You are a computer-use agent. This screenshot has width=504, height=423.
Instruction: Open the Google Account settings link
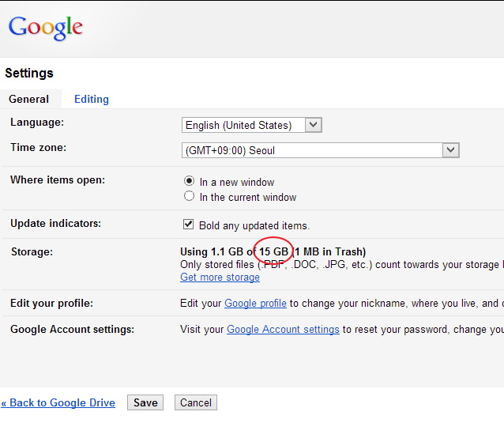tap(283, 330)
